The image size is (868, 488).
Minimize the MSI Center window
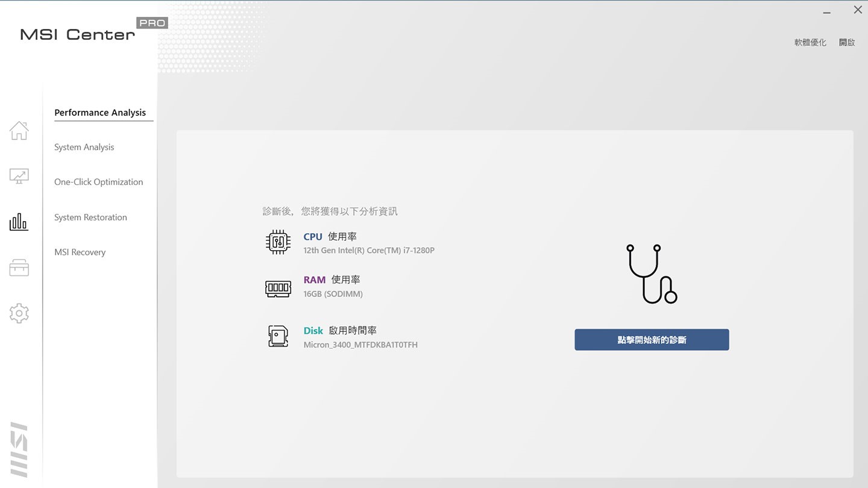[827, 11]
